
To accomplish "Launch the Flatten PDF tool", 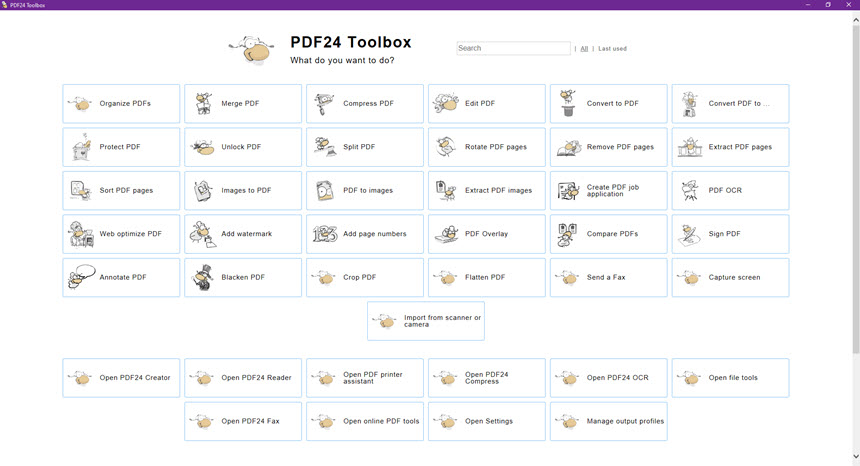I will tap(486, 277).
